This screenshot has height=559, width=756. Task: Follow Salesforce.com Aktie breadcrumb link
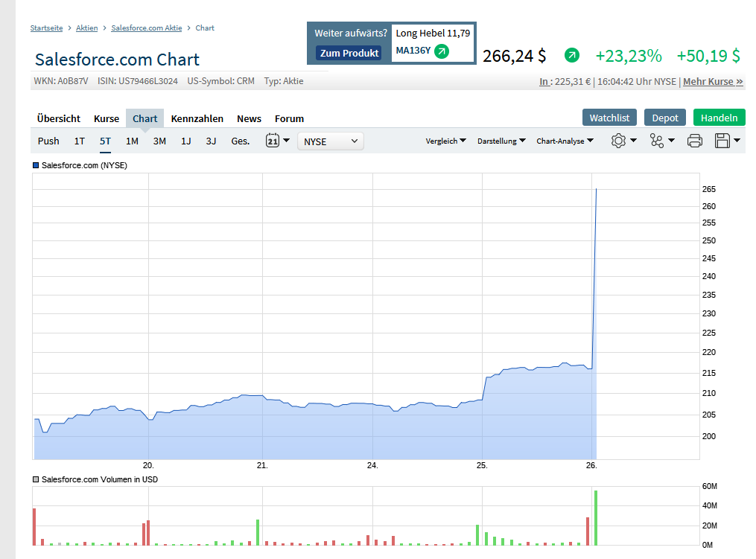[147, 28]
